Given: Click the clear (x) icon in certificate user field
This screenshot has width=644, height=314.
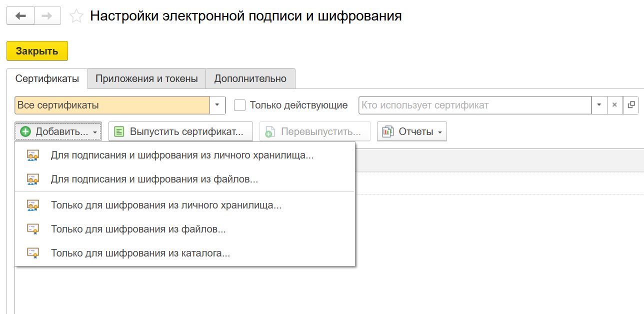Looking at the screenshot, I should tap(615, 105).
